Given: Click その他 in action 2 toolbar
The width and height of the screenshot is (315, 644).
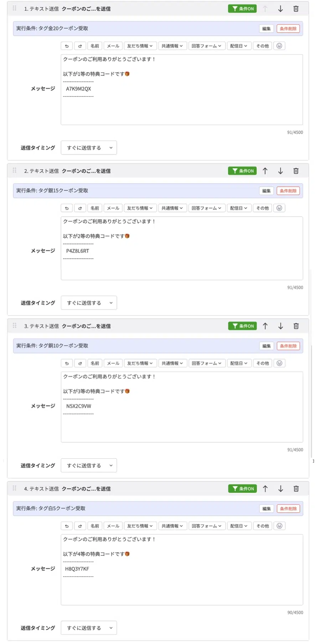Looking at the screenshot, I should [x=263, y=208].
